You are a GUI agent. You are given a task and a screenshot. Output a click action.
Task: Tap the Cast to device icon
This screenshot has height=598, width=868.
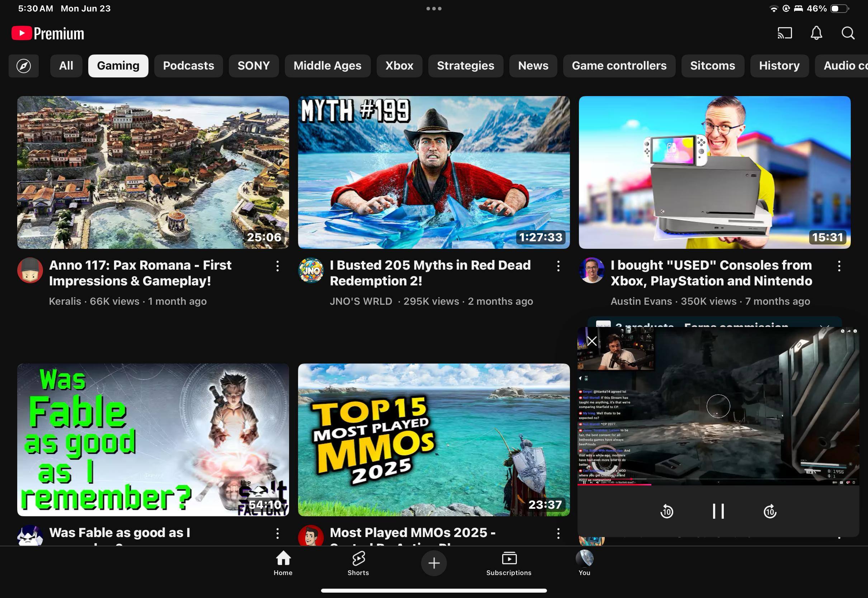(x=784, y=33)
